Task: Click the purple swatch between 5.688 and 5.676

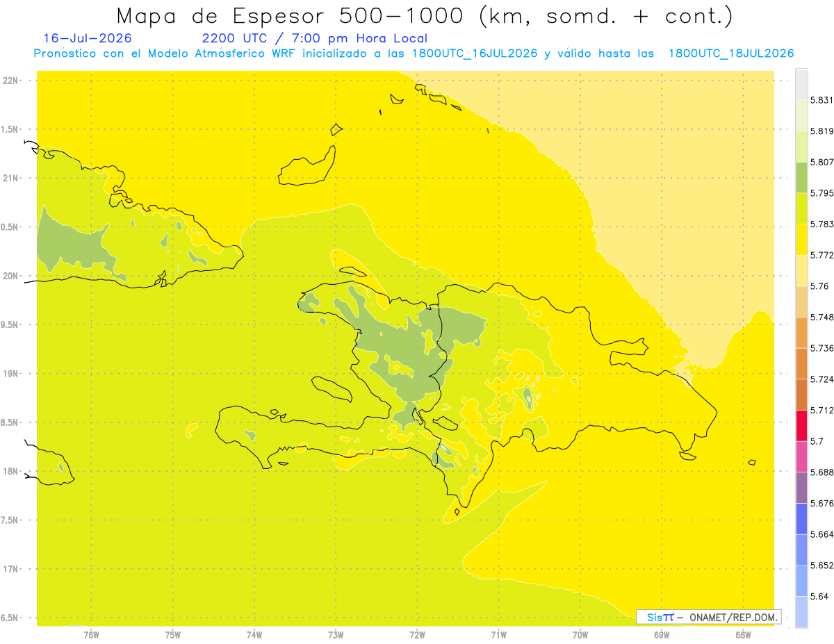Action: tap(801, 488)
